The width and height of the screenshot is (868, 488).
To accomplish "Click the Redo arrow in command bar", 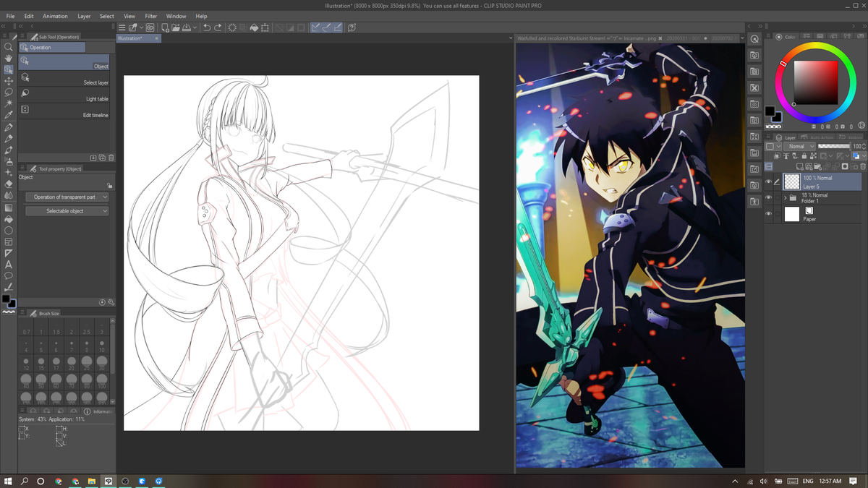I will coord(218,27).
